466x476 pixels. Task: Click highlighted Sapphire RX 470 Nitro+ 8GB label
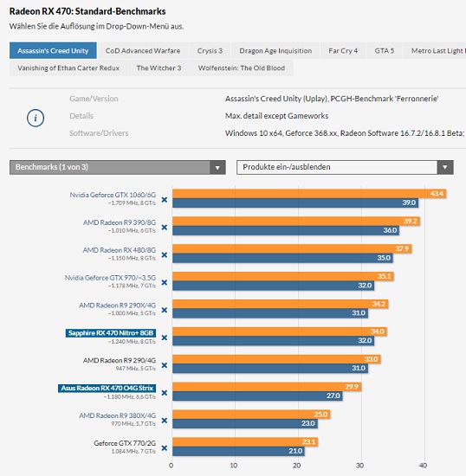coord(111,333)
